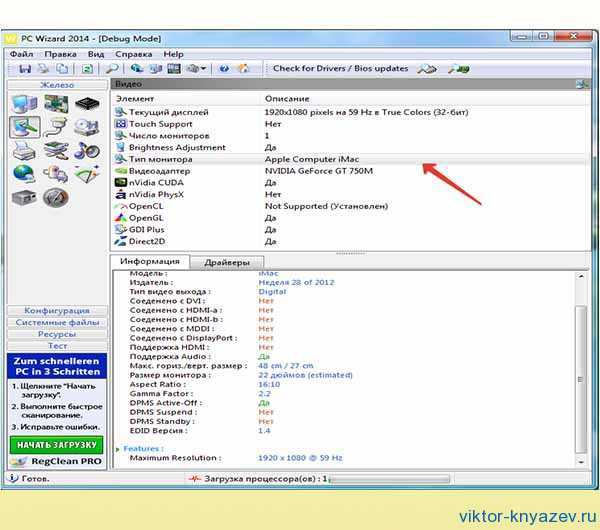Open the Системные файлы section

tap(57, 323)
